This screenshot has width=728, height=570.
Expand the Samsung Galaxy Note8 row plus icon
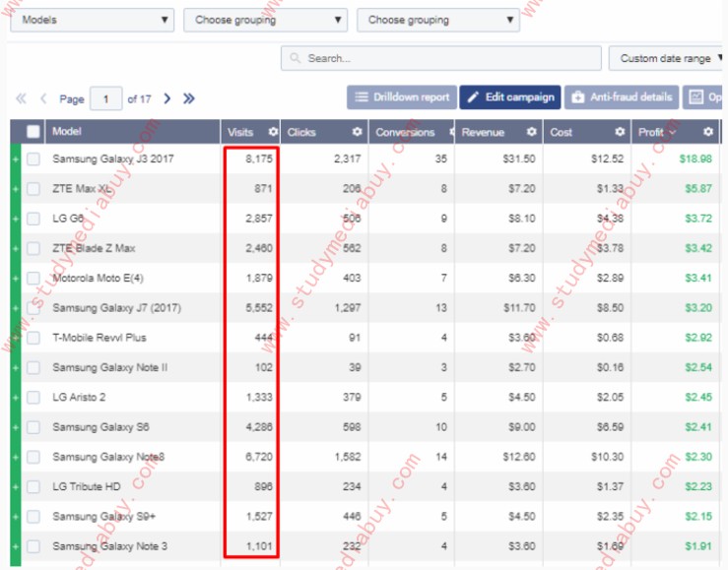16,457
